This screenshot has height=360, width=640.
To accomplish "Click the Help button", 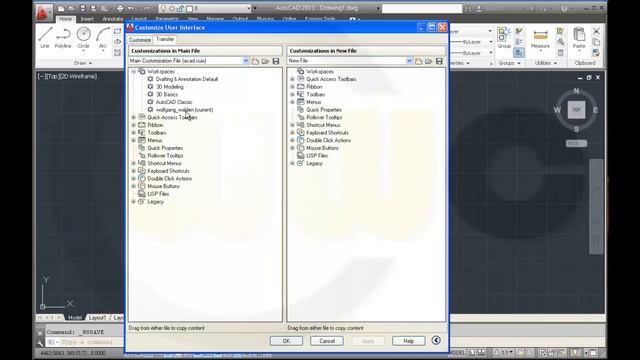I will (x=408, y=341).
